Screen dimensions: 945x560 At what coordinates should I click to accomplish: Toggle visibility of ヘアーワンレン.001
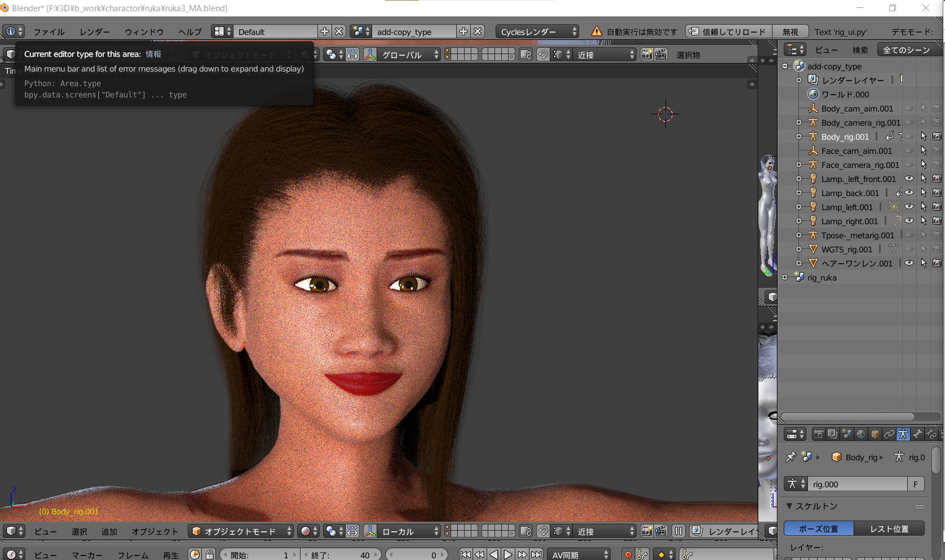[x=909, y=264]
